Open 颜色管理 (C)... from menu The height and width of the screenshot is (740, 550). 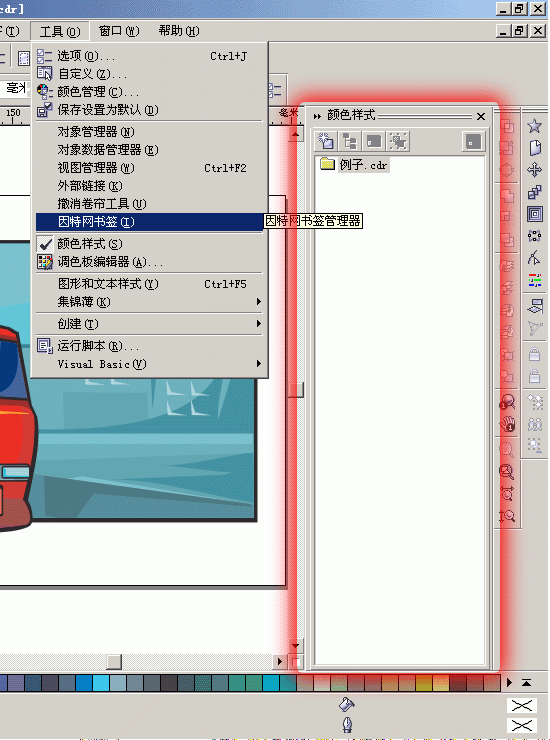tap(149, 92)
